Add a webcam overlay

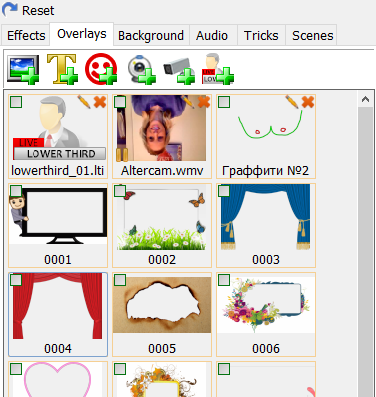pos(142,69)
